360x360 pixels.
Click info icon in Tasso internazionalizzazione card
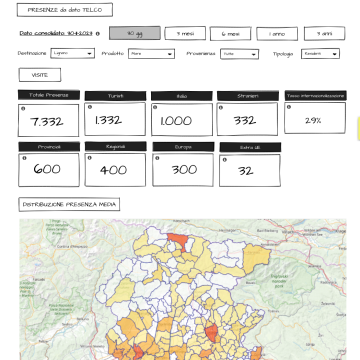289,107
